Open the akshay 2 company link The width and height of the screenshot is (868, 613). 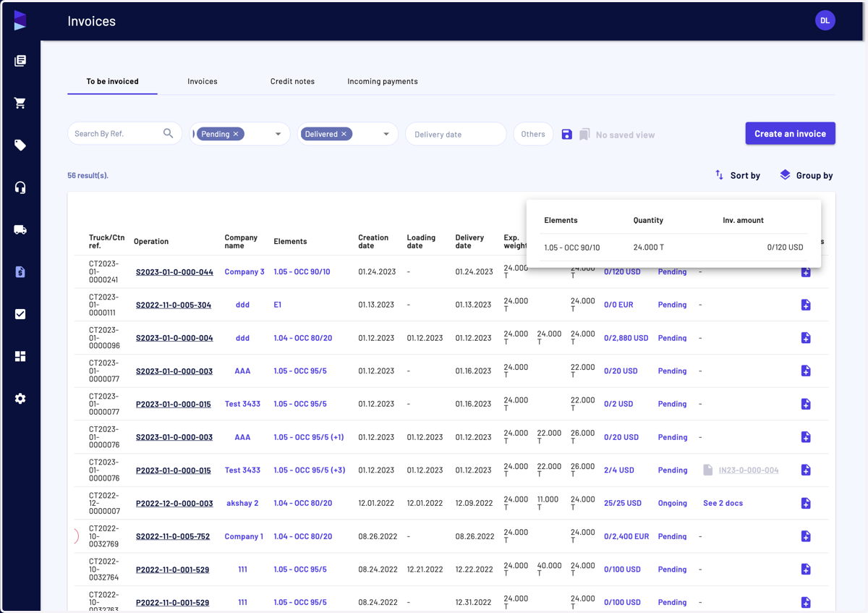click(242, 503)
